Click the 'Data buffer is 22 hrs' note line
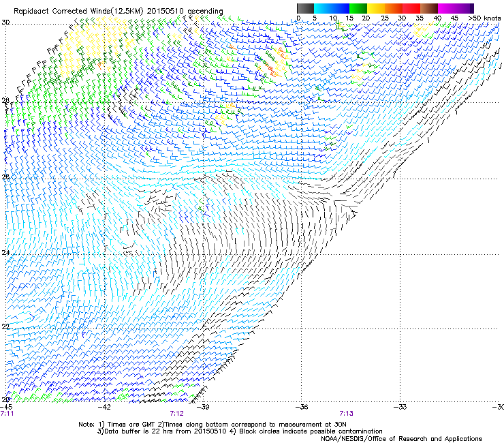This screenshot has width=504, height=443. [x=240, y=431]
